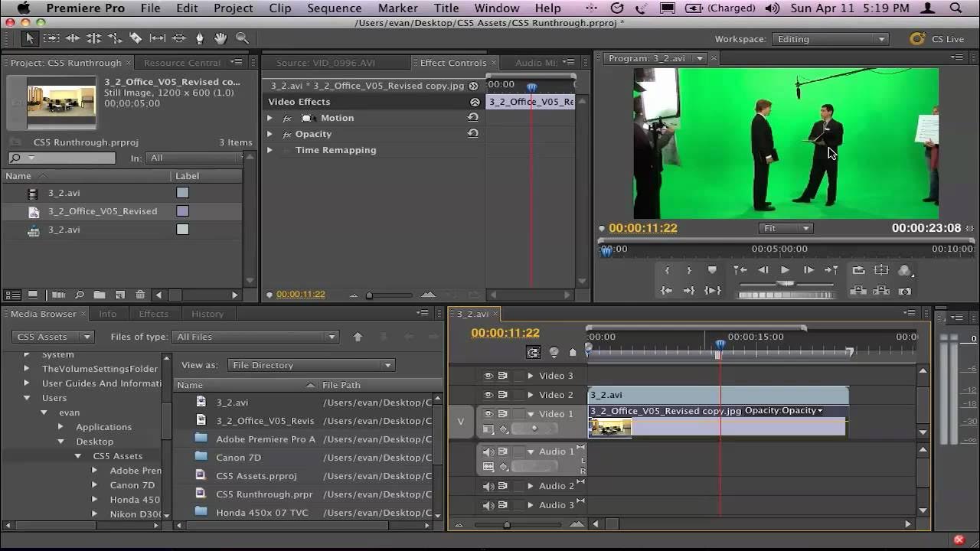980x551 pixels.
Task: Click the Clear trash icon in Project panel
Action: tap(140, 295)
